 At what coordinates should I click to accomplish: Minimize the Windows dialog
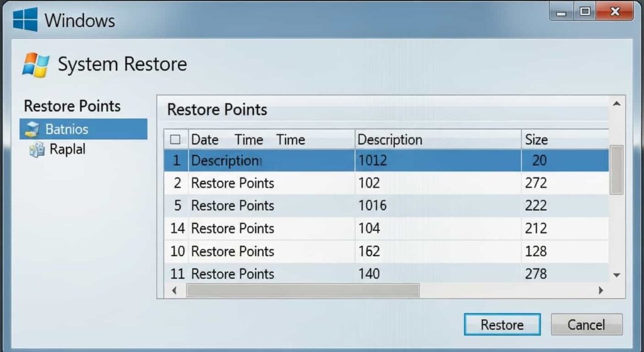click(x=562, y=12)
